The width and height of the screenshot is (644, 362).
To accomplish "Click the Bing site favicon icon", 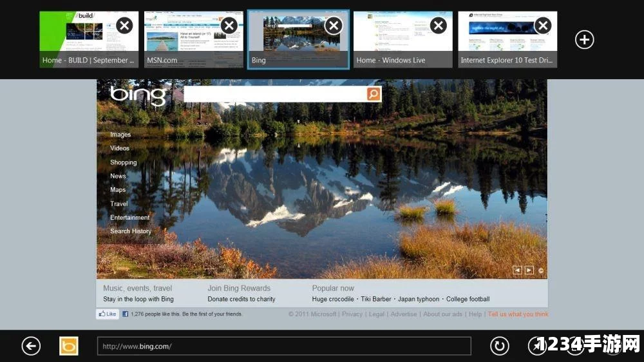I will tap(69, 346).
